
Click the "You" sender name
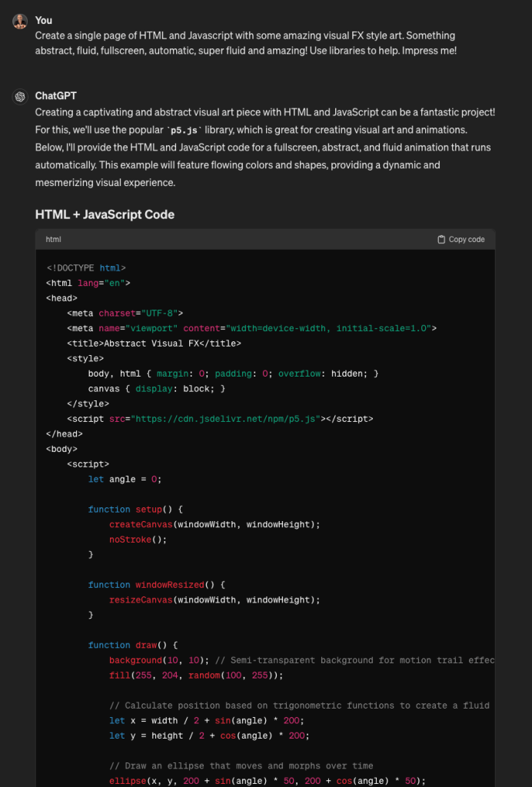point(44,20)
